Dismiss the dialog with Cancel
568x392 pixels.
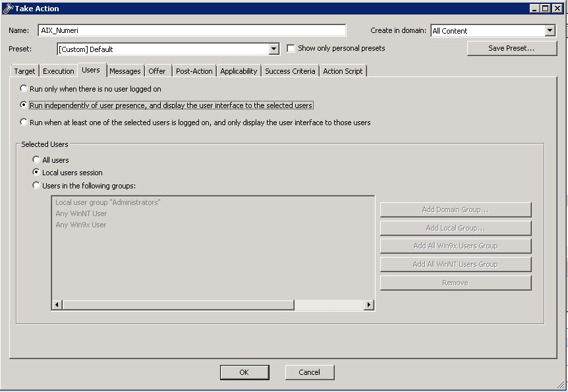(x=309, y=372)
